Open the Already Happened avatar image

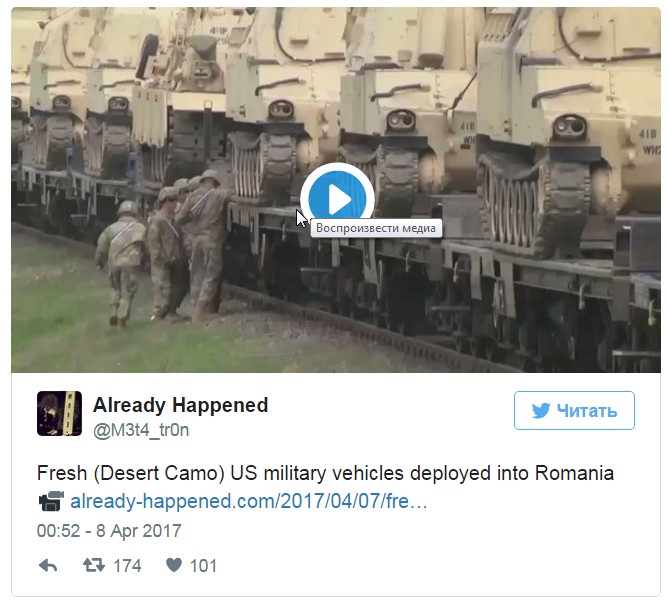point(59,413)
